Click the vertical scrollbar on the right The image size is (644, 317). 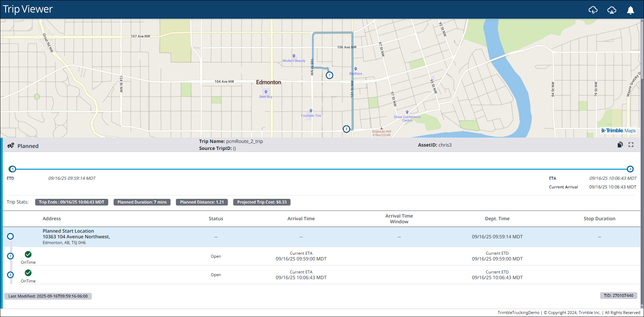642,164
